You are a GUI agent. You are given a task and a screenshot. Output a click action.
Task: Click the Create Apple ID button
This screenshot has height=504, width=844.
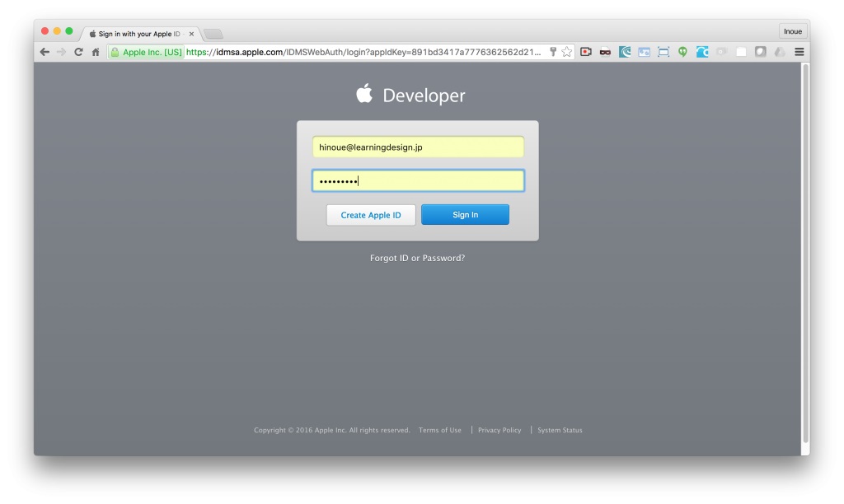[x=371, y=215]
